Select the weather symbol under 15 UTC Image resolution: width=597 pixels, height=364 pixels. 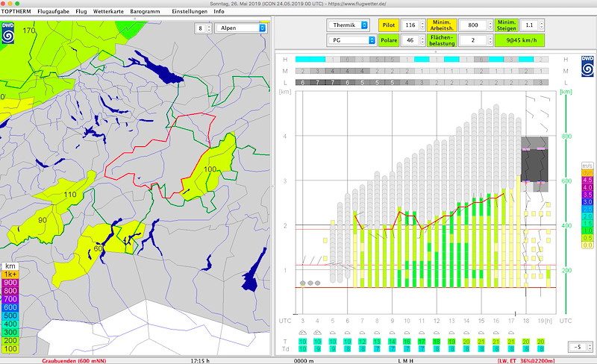[481, 333]
